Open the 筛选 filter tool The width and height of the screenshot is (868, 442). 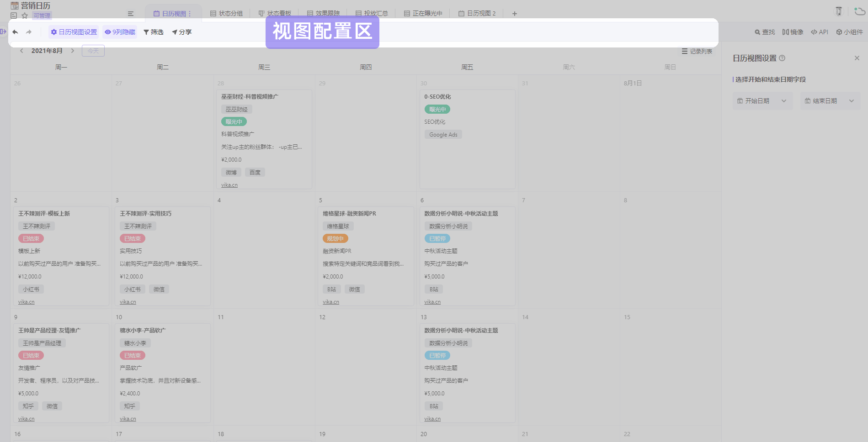click(x=154, y=32)
